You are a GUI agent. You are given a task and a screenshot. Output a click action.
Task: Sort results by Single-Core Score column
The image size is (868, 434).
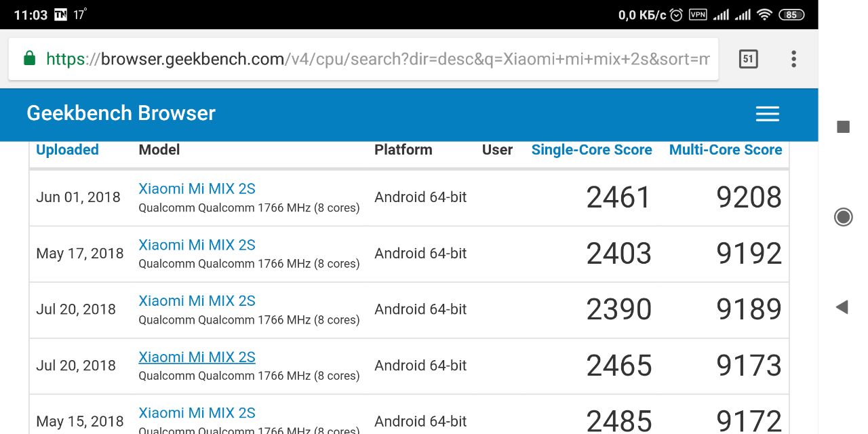[x=591, y=150]
